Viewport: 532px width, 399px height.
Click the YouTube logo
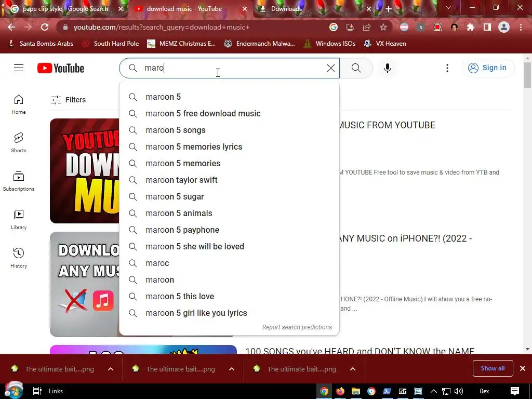(x=61, y=68)
